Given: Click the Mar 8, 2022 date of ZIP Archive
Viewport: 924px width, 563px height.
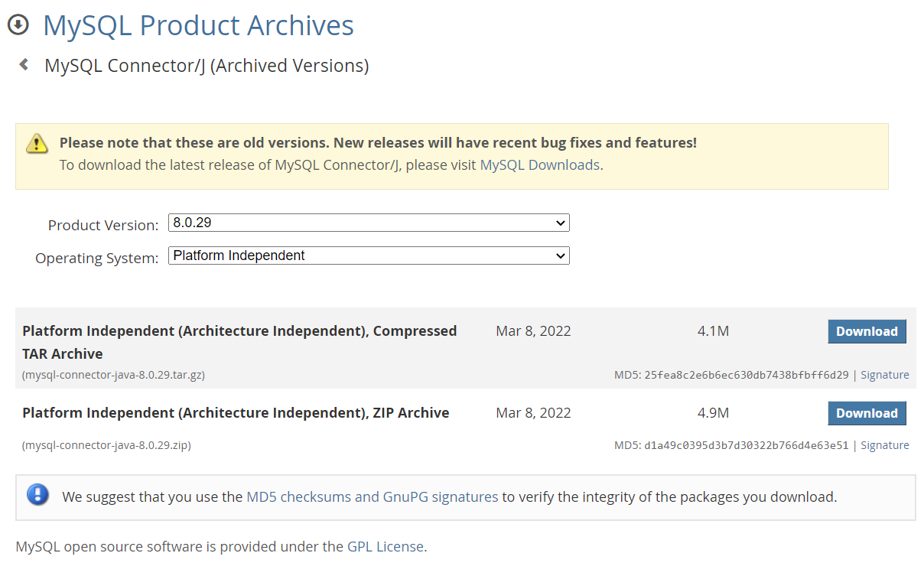Looking at the screenshot, I should point(533,413).
